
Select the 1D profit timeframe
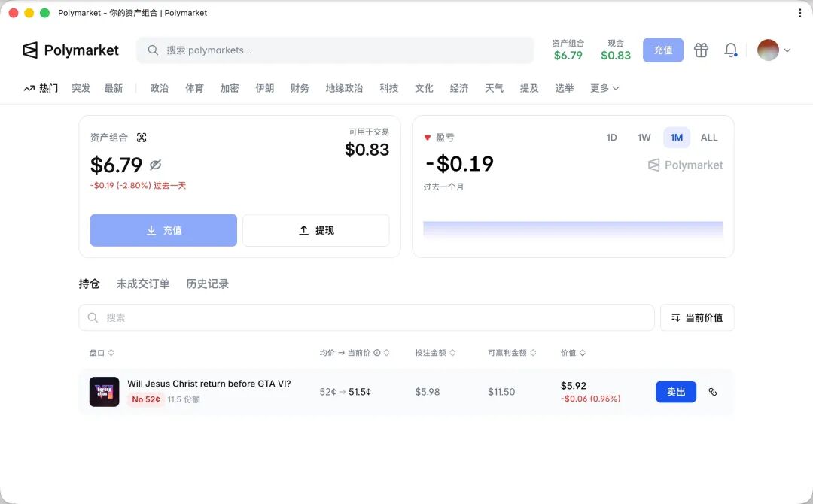pos(611,138)
